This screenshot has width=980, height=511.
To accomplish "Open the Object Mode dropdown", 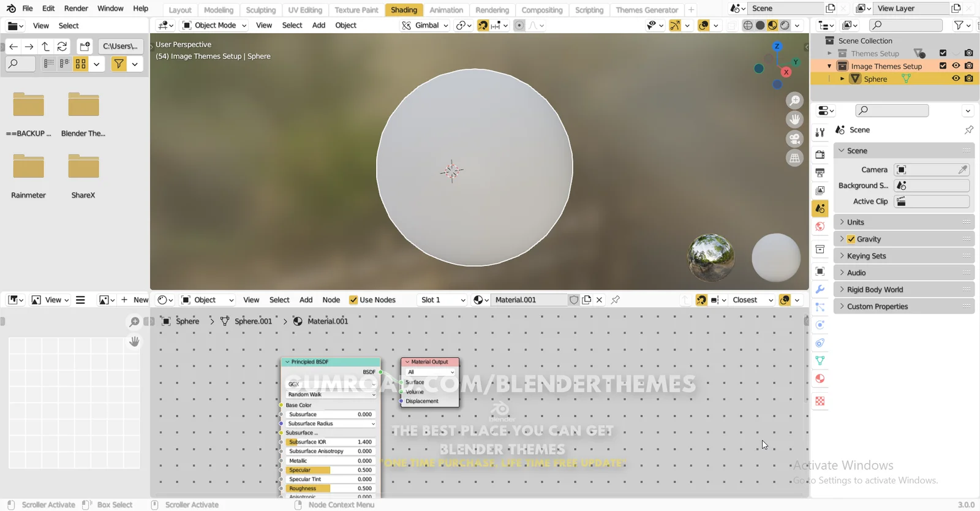I will (214, 25).
